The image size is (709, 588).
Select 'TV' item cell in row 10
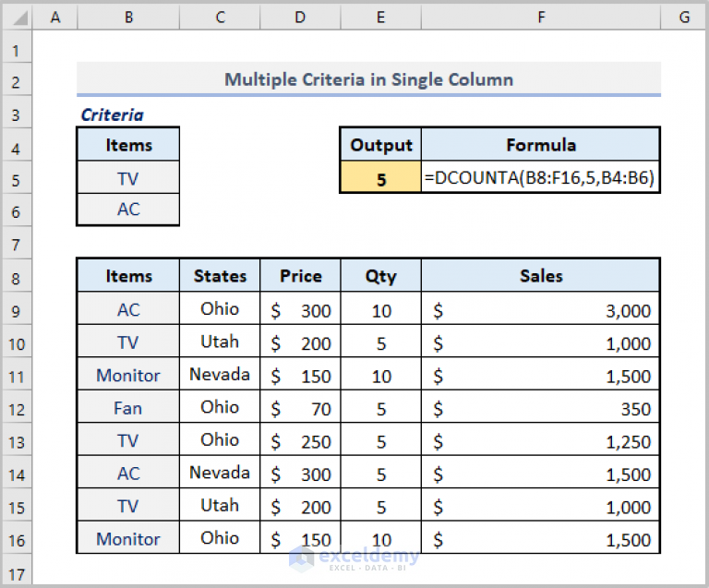(129, 342)
